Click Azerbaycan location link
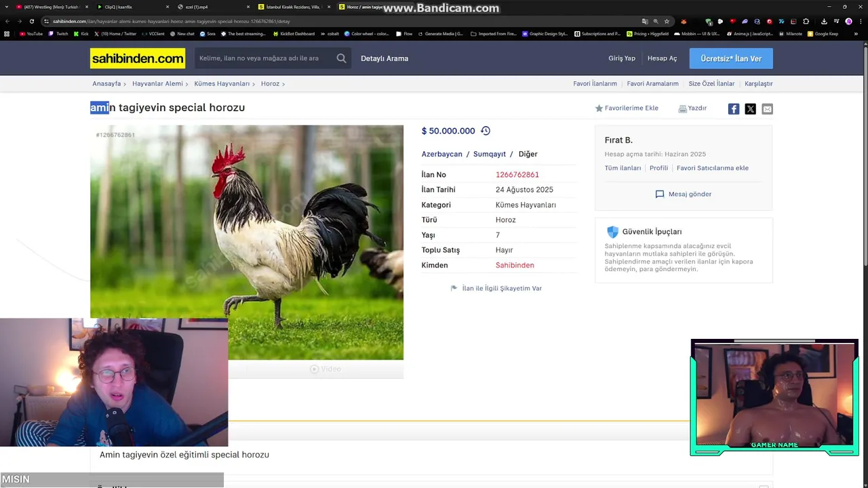Image resolution: width=868 pixels, height=488 pixels. click(441, 154)
